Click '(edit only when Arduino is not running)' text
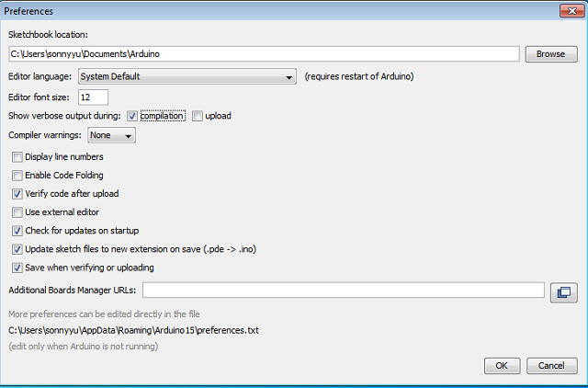The image size is (588, 388). click(84, 347)
